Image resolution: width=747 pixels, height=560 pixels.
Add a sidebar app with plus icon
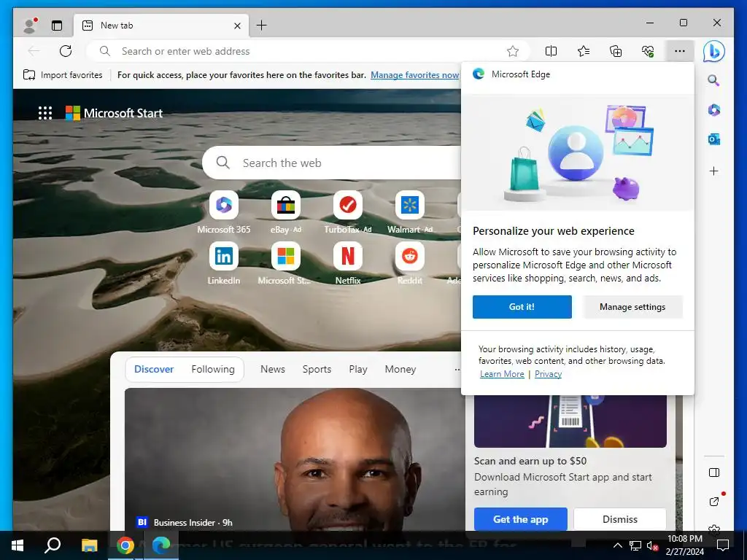coord(713,171)
